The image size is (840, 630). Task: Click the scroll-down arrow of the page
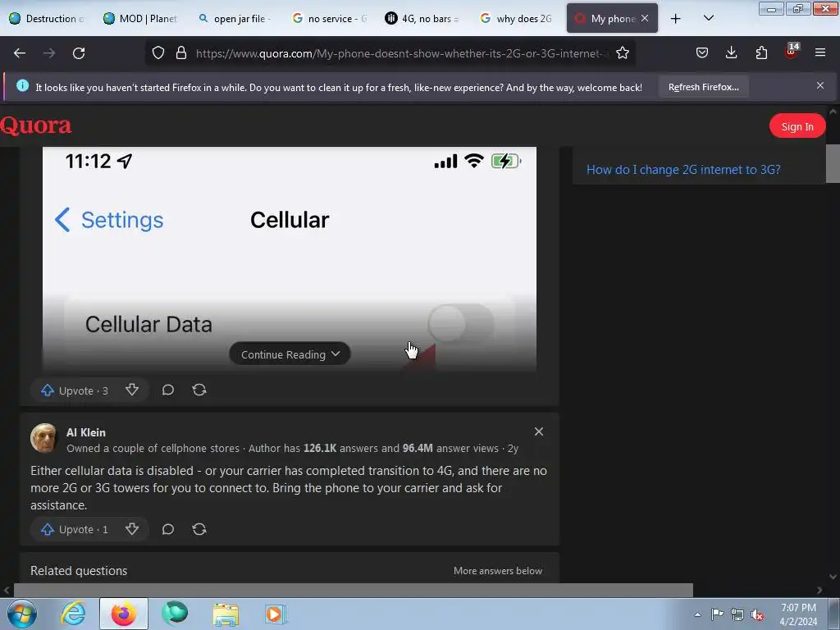coord(833,577)
